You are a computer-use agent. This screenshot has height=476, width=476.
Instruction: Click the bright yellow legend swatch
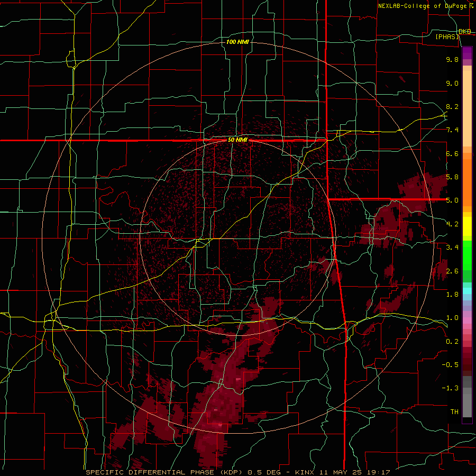[x=467, y=226]
